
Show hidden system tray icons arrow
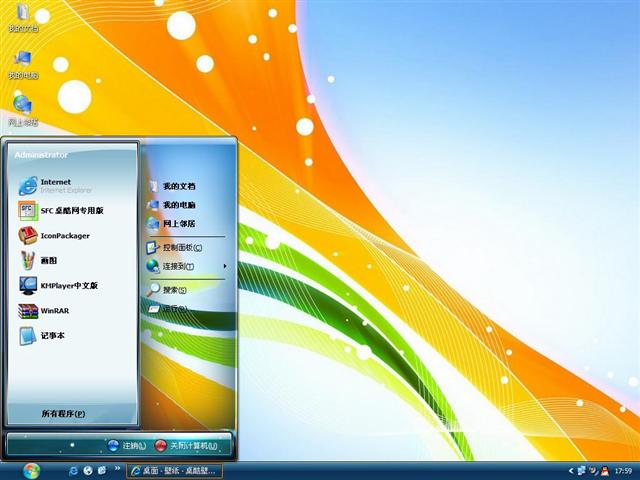[571, 471]
